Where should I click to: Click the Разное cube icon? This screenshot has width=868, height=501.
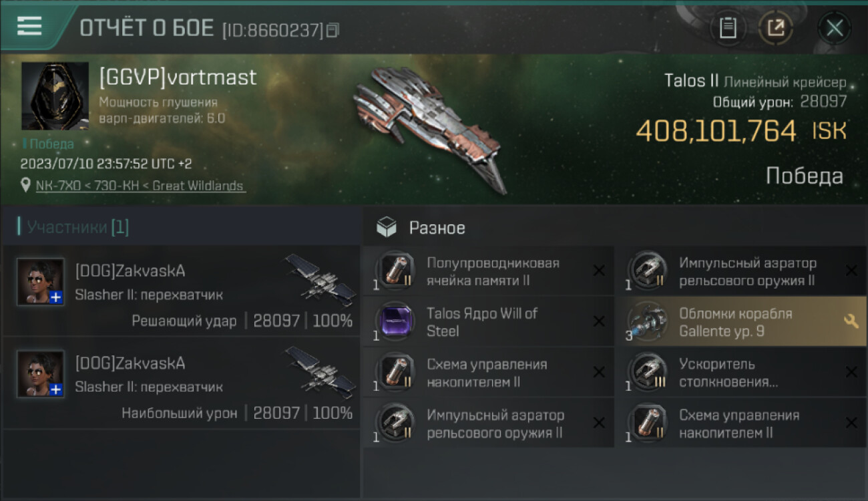coord(387,227)
